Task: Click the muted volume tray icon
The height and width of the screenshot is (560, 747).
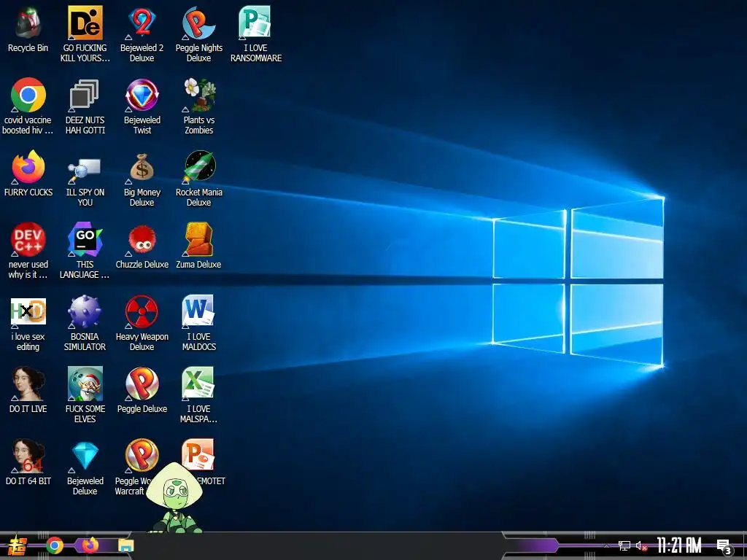Action: pyautogui.click(x=641, y=546)
